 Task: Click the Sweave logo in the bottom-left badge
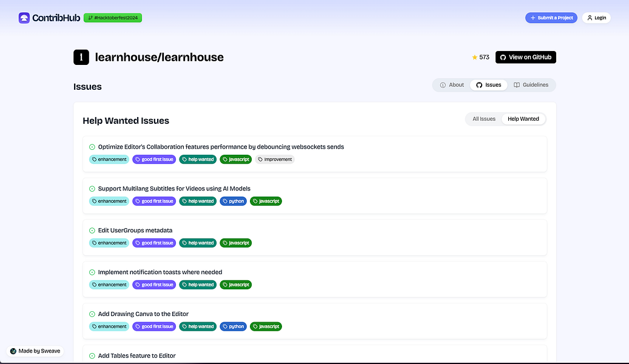(13, 351)
